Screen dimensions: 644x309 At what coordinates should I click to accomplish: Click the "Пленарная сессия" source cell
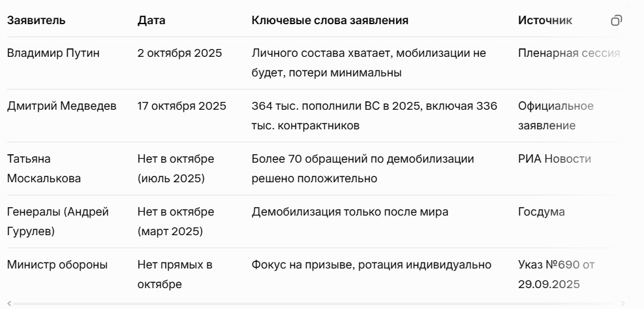[x=568, y=53]
